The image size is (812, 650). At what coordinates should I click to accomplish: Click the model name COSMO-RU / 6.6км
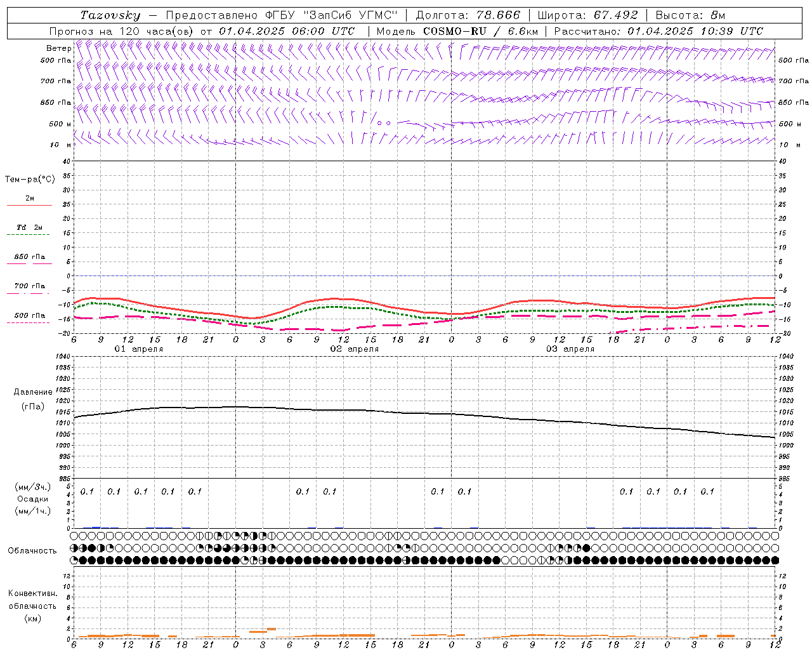coord(480,31)
